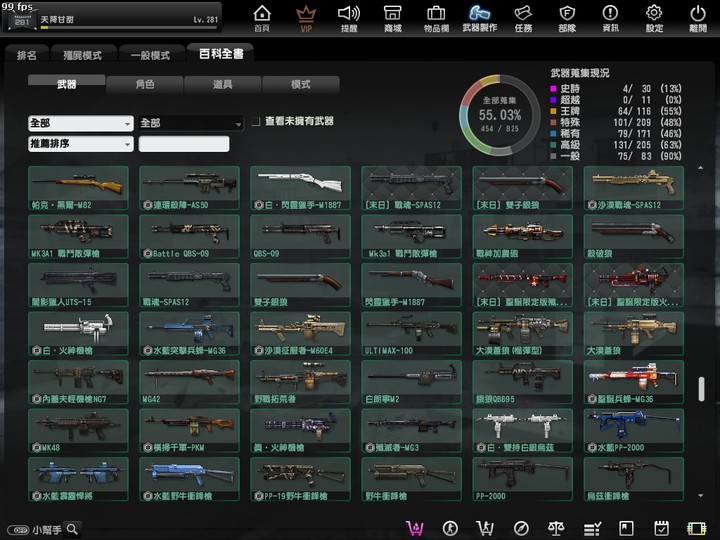Click the compass icon in bottom bar
Viewport: 720px width, 540px height.
[x=521, y=529]
